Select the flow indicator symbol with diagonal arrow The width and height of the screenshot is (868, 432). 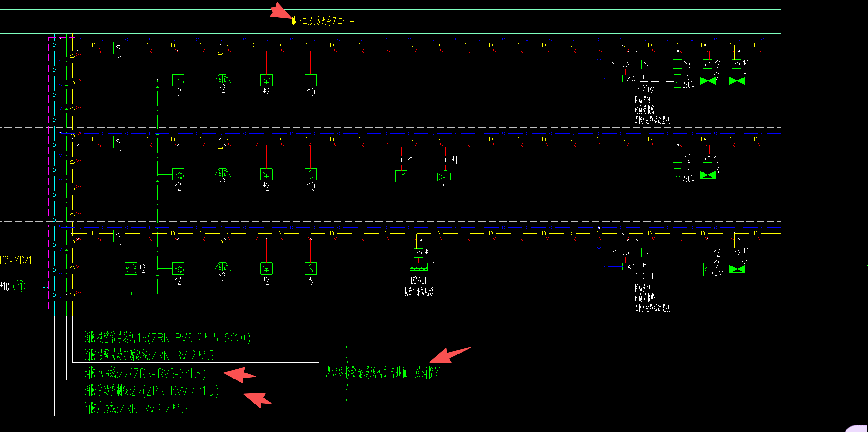(x=401, y=176)
